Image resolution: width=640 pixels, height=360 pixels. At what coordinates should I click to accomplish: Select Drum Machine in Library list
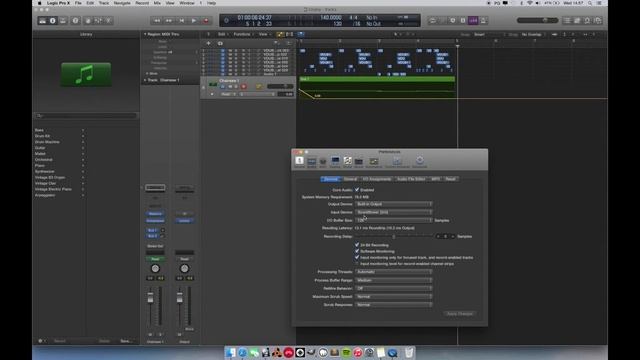pos(47,142)
